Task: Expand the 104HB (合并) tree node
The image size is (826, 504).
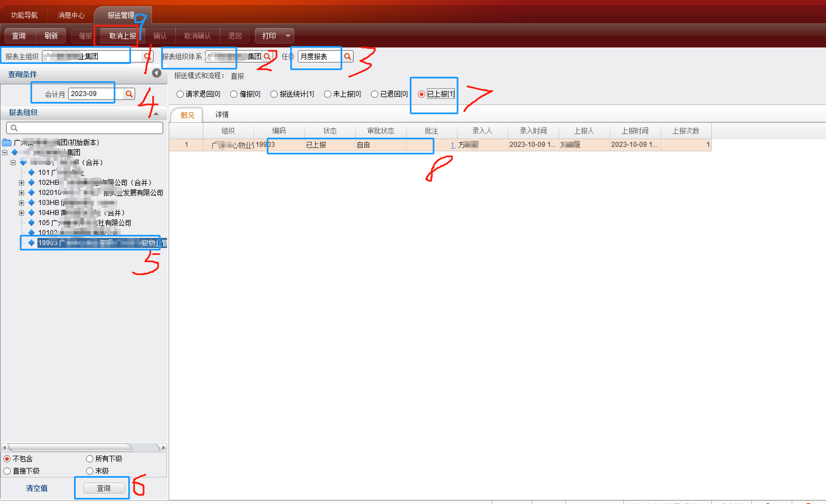Action: point(22,213)
